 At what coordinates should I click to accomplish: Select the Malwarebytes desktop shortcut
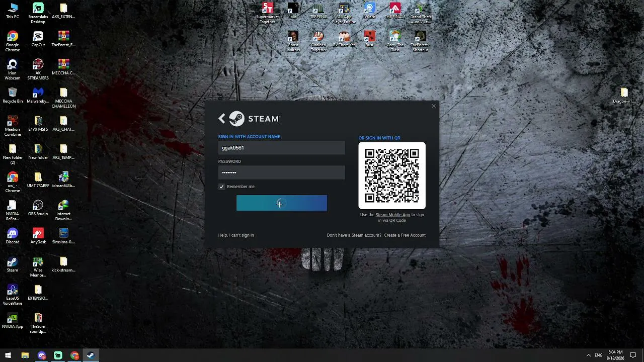(x=38, y=96)
